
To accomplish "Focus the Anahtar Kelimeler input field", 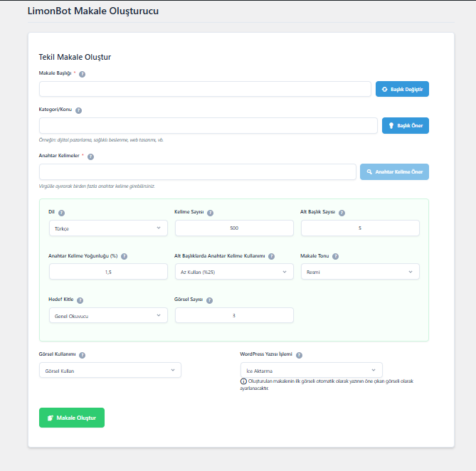I will click(x=198, y=171).
